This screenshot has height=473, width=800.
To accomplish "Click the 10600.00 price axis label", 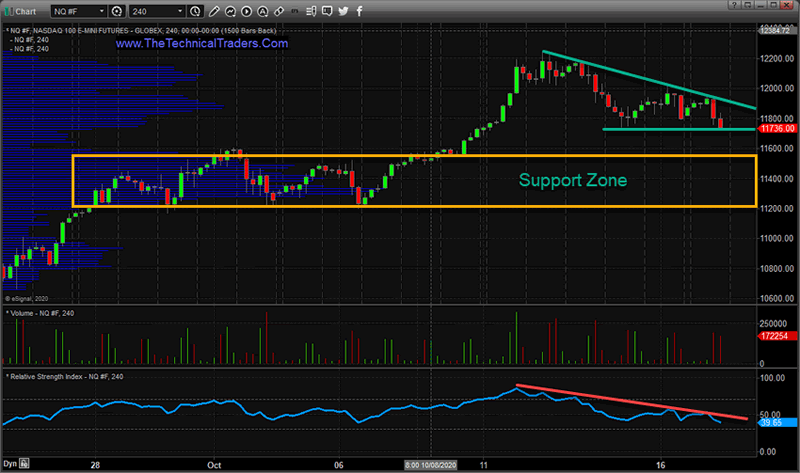I will (x=777, y=298).
